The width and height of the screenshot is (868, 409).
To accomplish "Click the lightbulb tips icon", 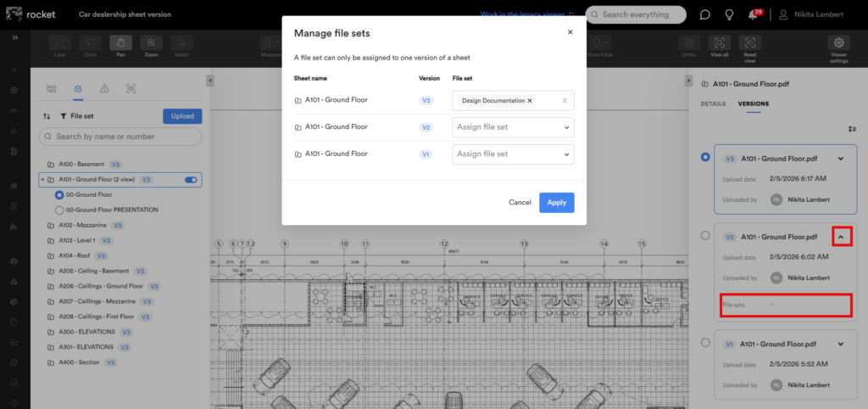I will [728, 14].
